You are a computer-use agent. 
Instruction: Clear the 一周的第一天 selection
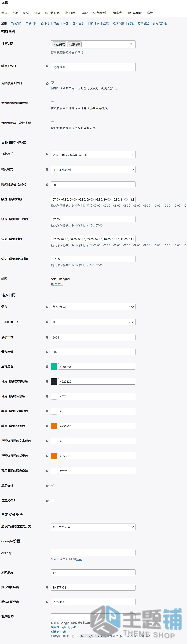click(x=129, y=322)
